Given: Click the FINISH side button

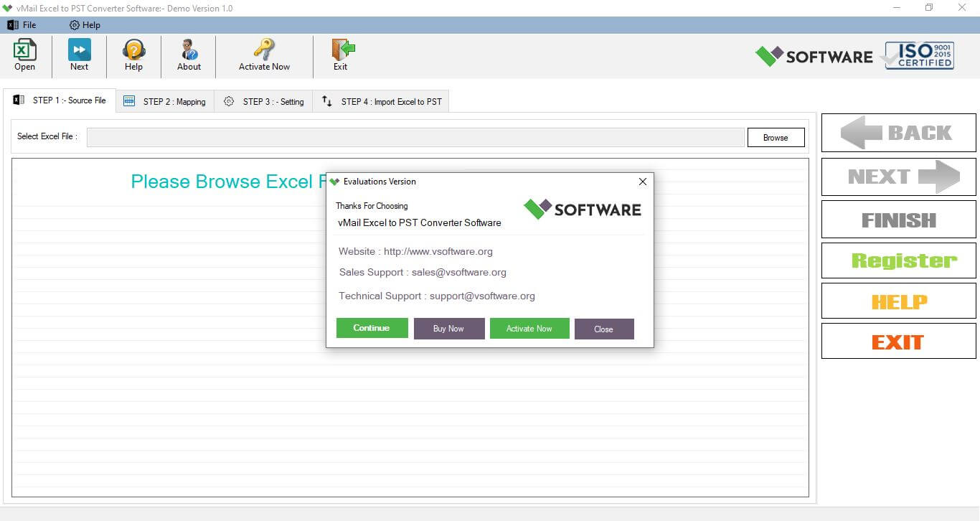Looking at the screenshot, I should click(898, 220).
